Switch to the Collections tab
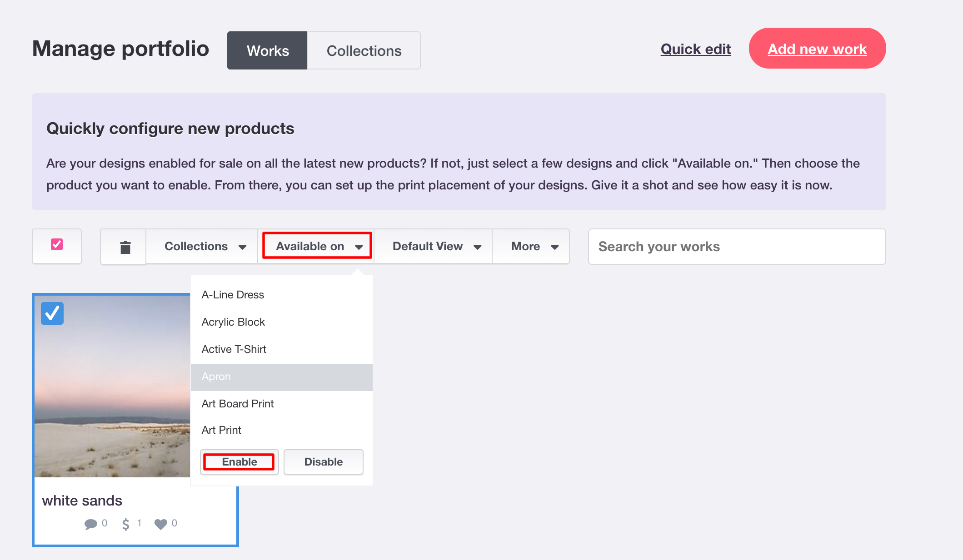963x560 pixels. 364,50
